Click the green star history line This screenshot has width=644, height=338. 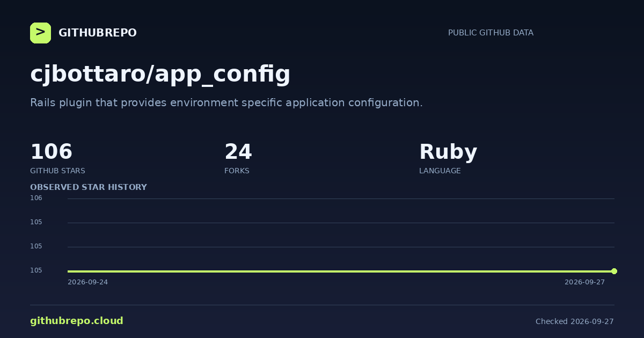(341, 271)
